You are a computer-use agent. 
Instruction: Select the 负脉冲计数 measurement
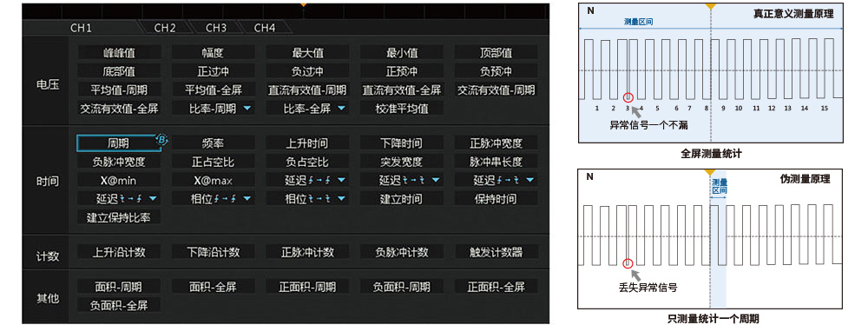pyautogui.click(x=402, y=251)
